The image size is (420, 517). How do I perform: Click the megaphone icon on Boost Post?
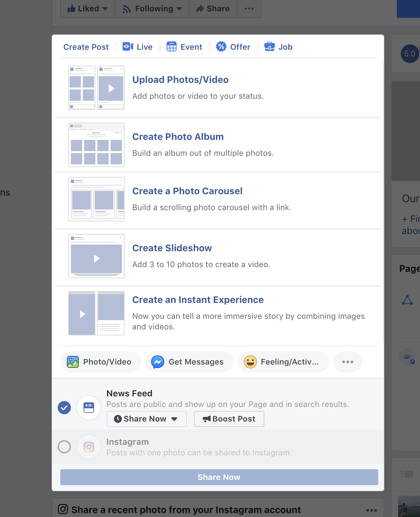(207, 419)
